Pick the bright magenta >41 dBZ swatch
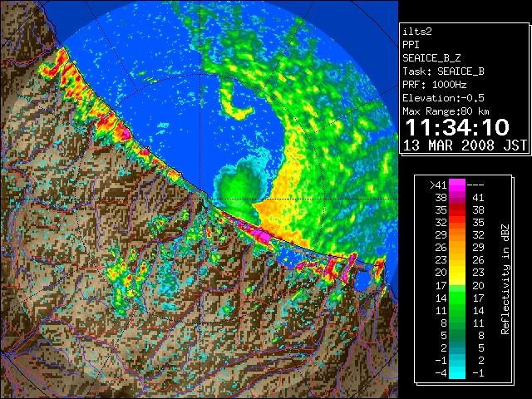The height and width of the screenshot is (399, 532). tap(457, 185)
